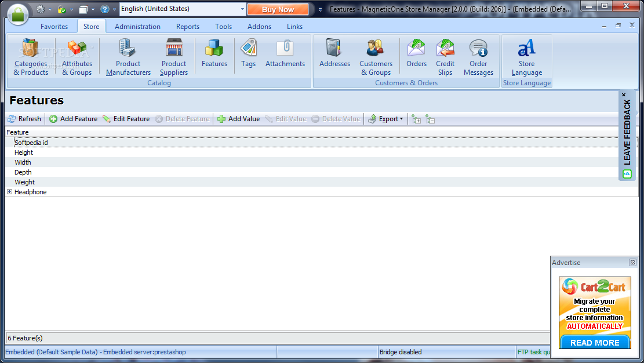Click Add Feature in the toolbar
This screenshot has height=363, width=644.
click(x=74, y=119)
